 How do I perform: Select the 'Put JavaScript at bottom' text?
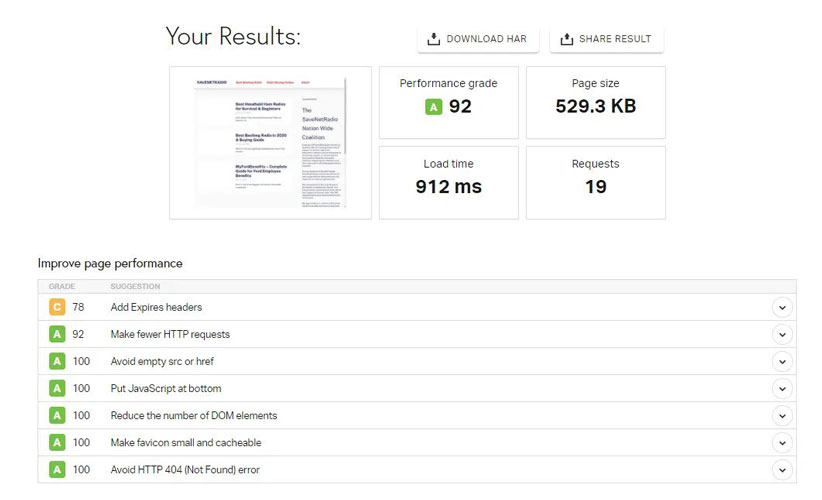[166, 388]
